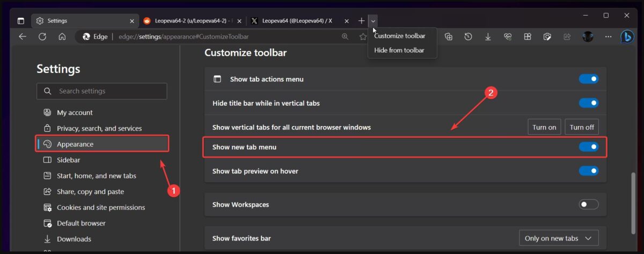Image resolution: width=644 pixels, height=254 pixels.
Task: Turn off Show tab preview on hover
Action: point(588,171)
